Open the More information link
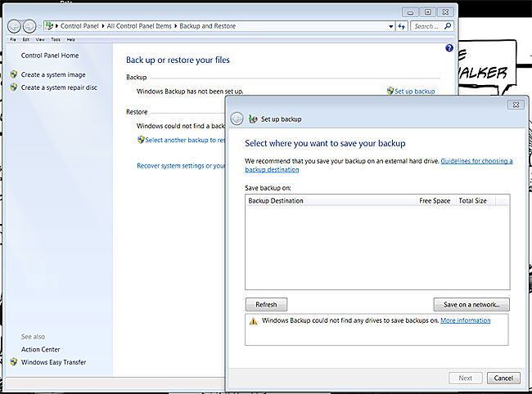 pos(465,320)
